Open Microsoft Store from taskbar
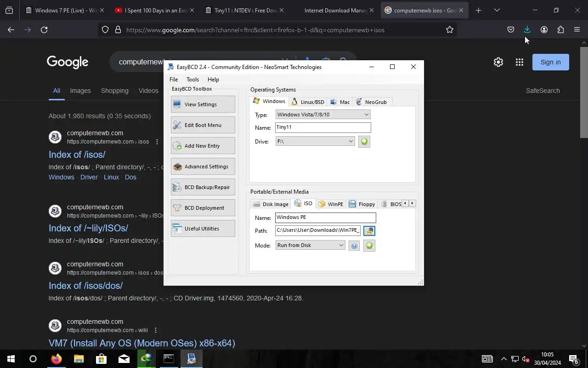Image resolution: width=588 pixels, height=368 pixels. coord(101,359)
